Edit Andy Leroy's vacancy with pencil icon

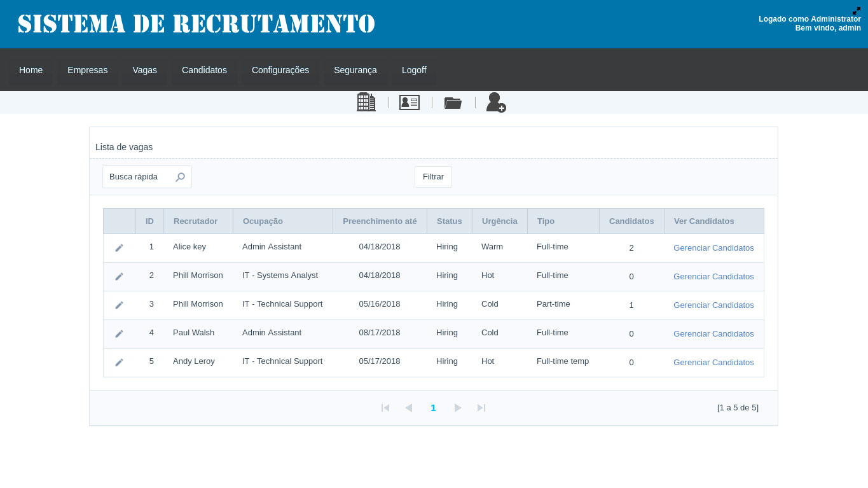(119, 363)
